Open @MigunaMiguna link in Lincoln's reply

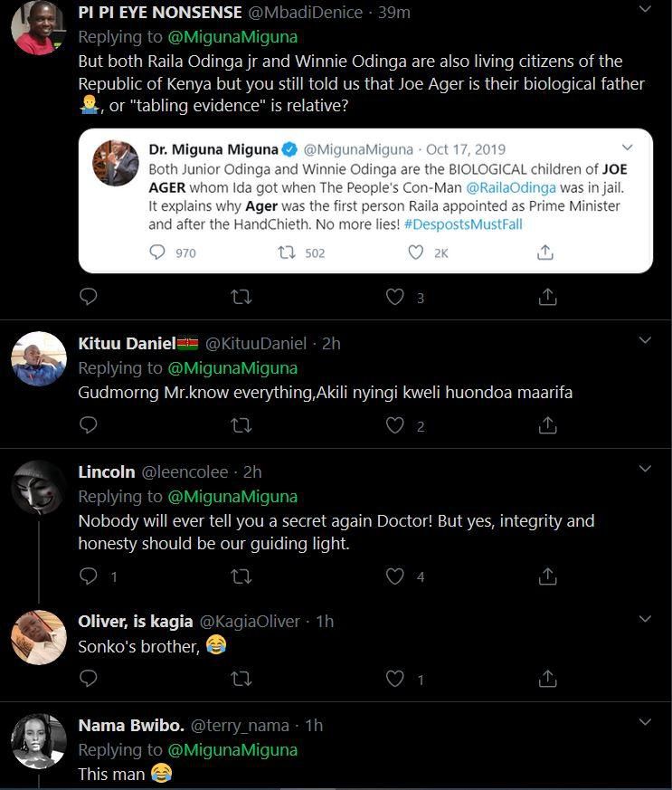tap(232, 496)
